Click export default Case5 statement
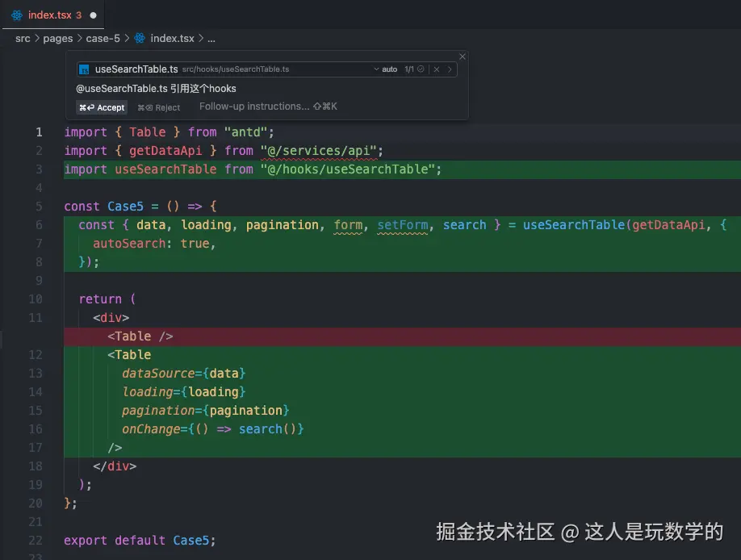 140,540
